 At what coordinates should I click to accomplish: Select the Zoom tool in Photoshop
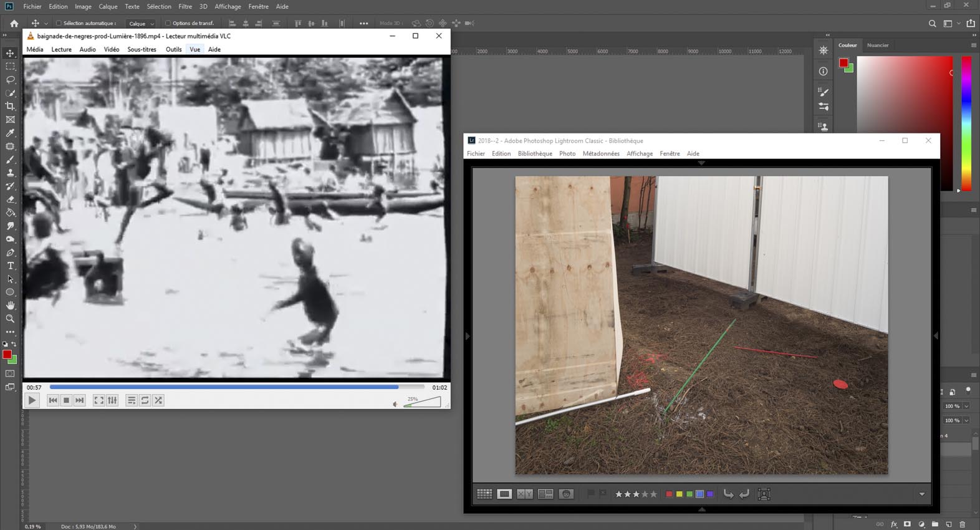(10, 319)
